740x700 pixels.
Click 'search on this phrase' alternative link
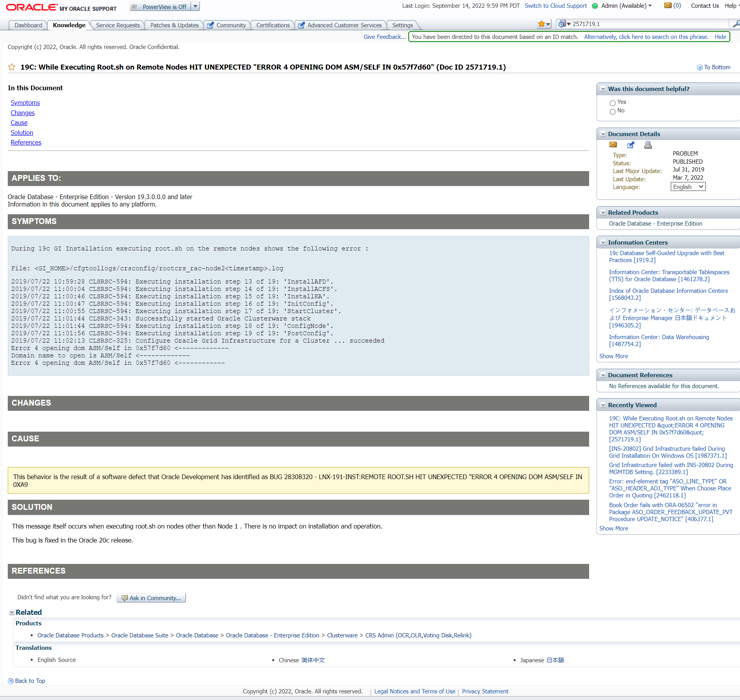(x=646, y=37)
